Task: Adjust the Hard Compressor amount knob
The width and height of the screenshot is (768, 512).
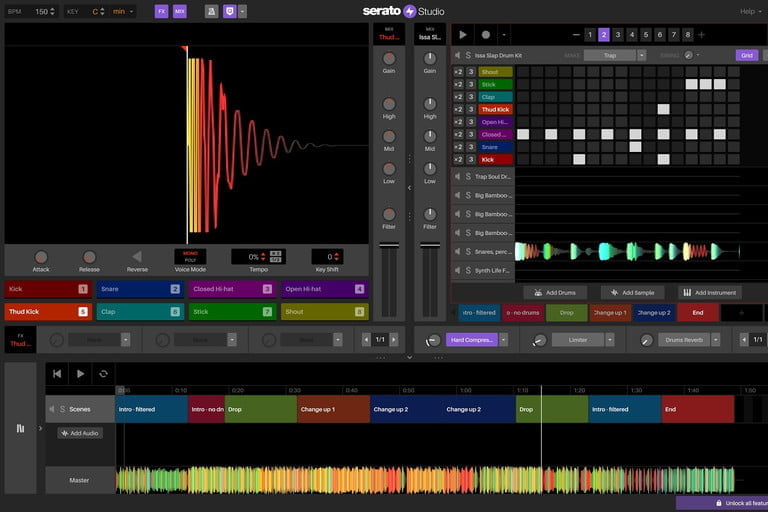Action: coord(433,340)
